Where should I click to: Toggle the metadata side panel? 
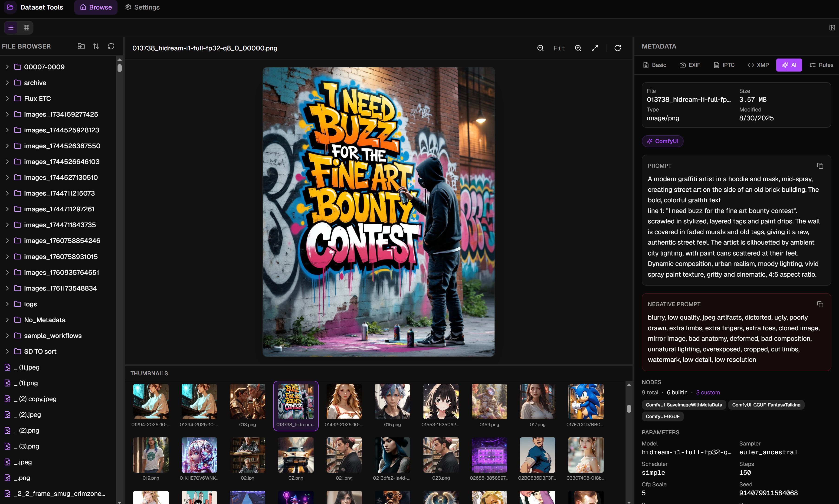832,27
